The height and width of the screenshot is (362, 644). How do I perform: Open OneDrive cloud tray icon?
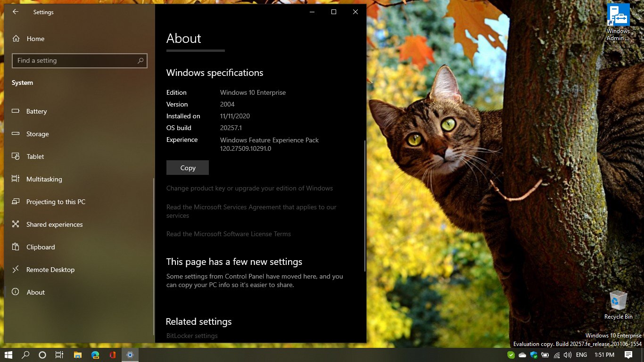pos(522,355)
